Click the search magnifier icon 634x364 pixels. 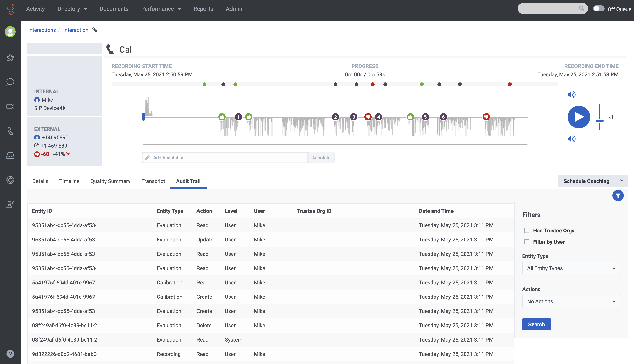pos(582,8)
